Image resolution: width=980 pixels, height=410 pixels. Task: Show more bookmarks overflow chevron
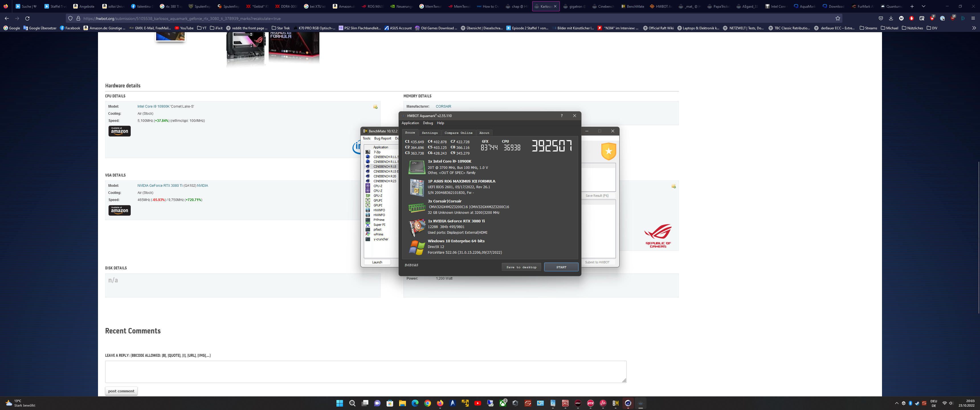tap(974, 28)
